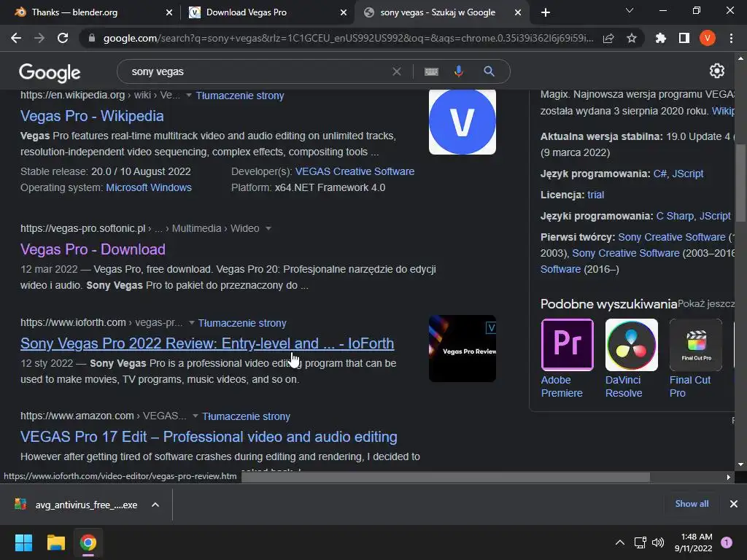The height and width of the screenshot is (560, 747).
Task: Expand the softonic result options arrow
Action: click(x=268, y=228)
